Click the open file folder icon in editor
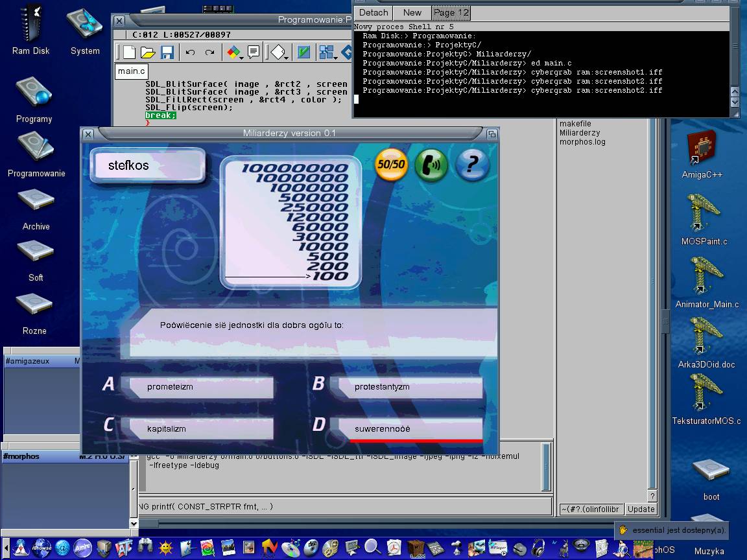The width and height of the screenshot is (747, 560). click(148, 52)
